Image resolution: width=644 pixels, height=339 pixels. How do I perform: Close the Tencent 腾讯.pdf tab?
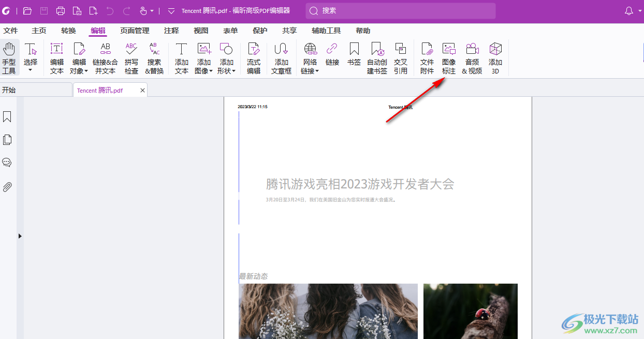pos(142,90)
